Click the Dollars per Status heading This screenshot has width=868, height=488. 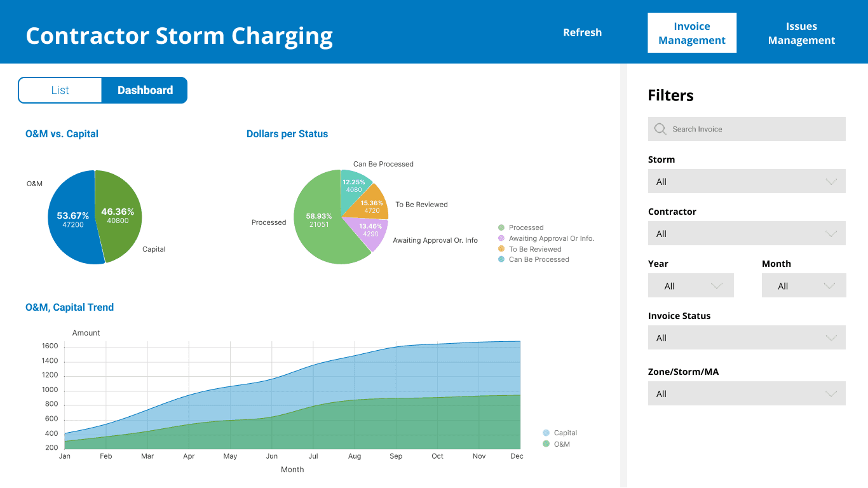(287, 134)
